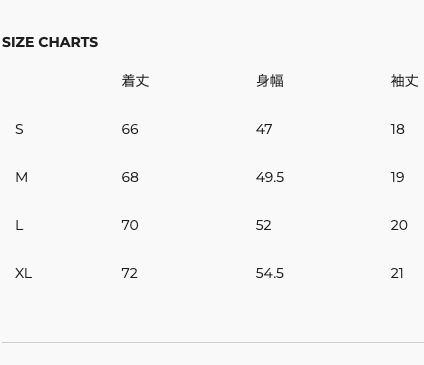
Task: Click the 72 length value for XL
Action: coord(130,273)
